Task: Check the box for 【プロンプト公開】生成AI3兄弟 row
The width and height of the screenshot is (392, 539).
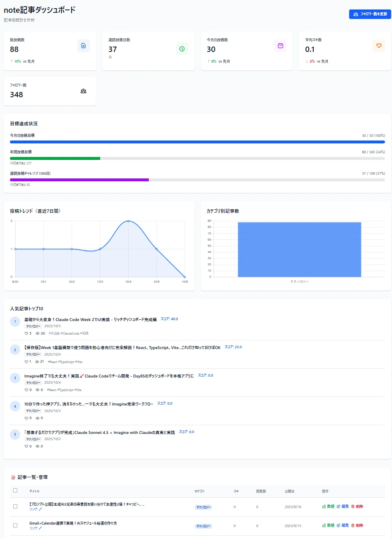Action: (15, 506)
